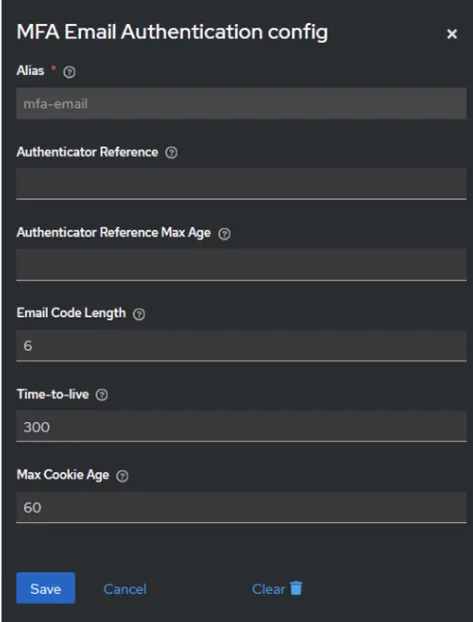Close the MFA Email Authentication config dialog
The image size is (473, 622).
(x=452, y=34)
